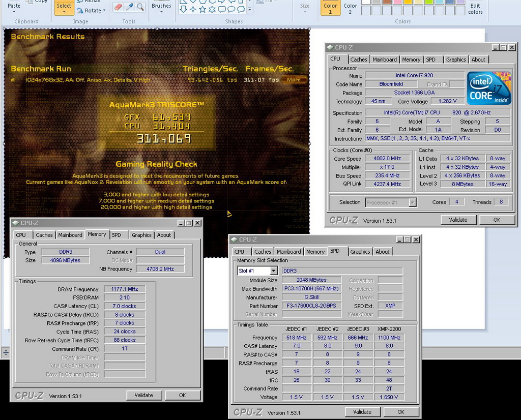Click the part number F3-17600CL8-2GBPS

coord(311,306)
